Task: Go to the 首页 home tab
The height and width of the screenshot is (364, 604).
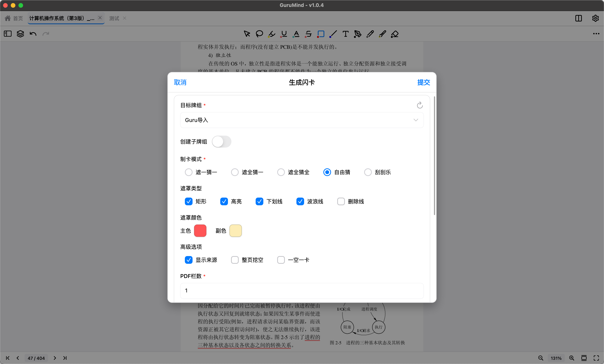Action: (x=13, y=18)
